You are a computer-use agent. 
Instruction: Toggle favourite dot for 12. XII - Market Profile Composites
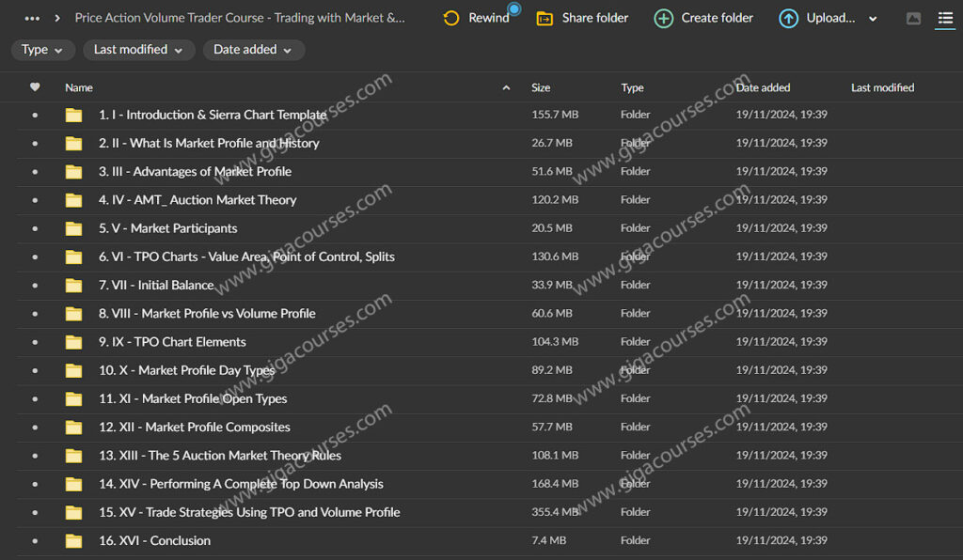tap(35, 427)
